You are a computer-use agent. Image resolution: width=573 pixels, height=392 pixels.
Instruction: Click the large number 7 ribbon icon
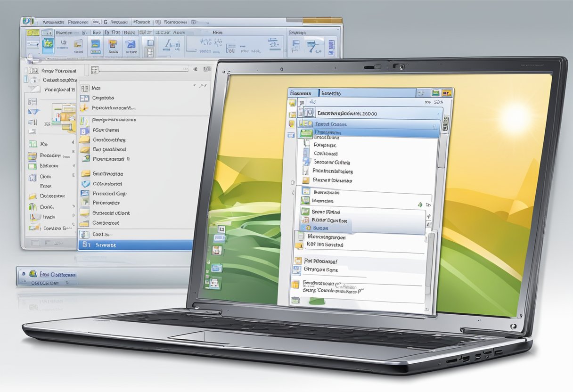coord(312,46)
